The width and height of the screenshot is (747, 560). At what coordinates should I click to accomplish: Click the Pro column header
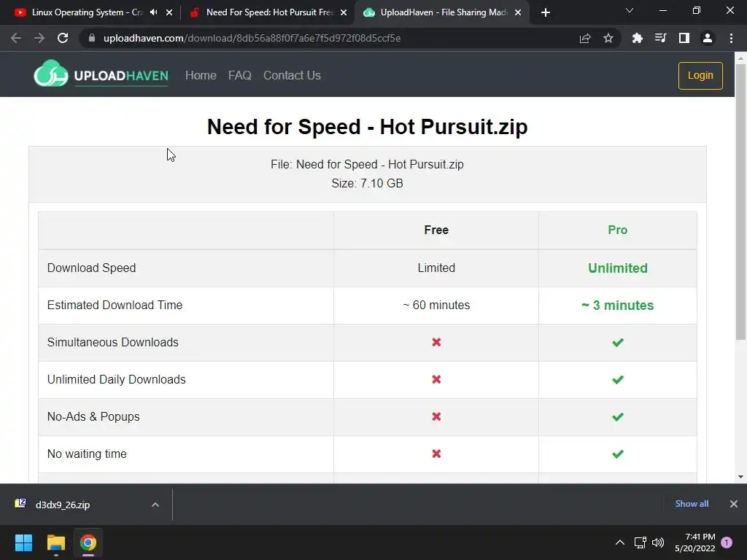(617, 230)
